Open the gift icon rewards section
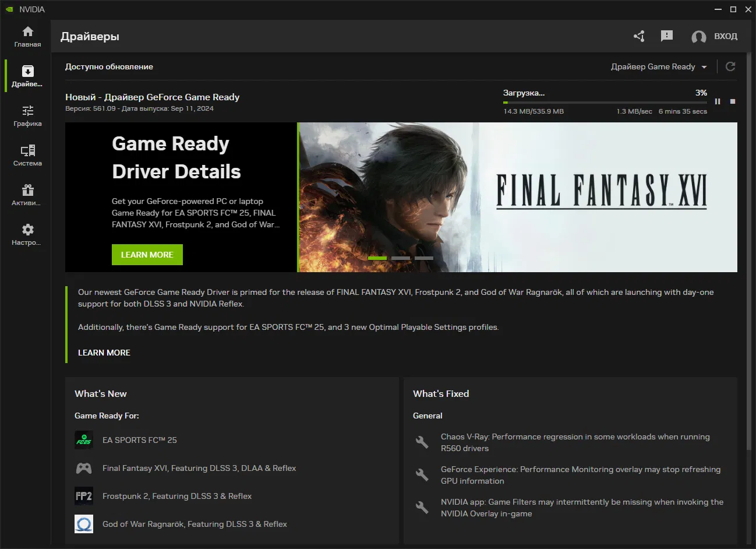The height and width of the screenshot is (549, 756). pyautogui.click(x=27, y=195)
